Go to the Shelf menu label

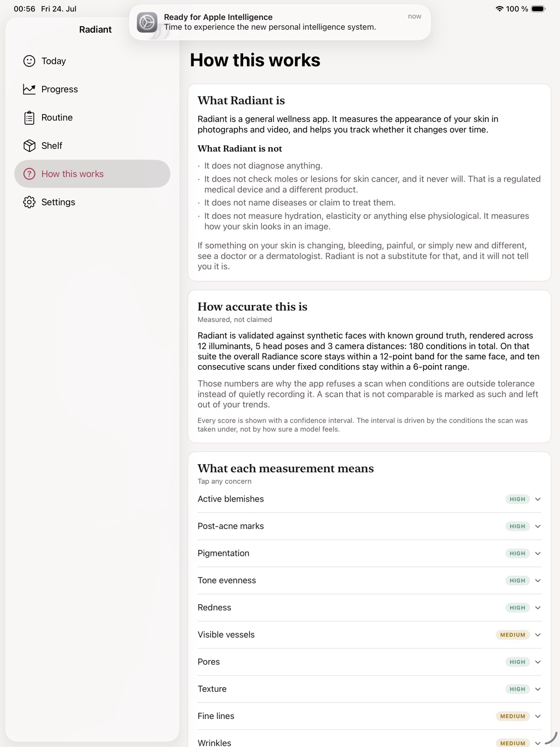52,146
